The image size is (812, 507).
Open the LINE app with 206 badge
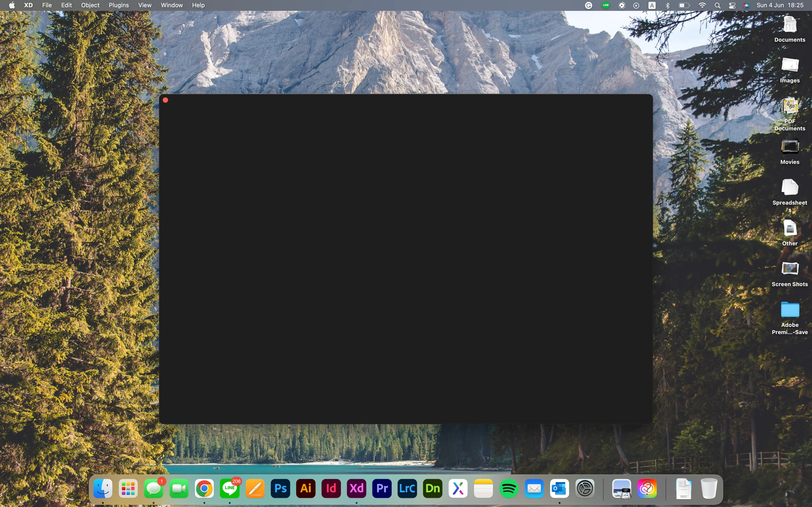(230, 489)
